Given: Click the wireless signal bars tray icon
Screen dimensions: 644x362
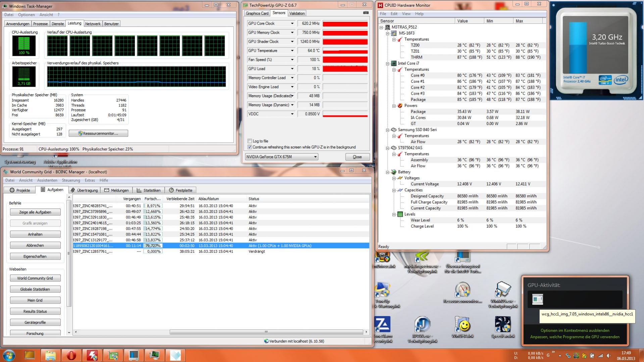Looking at the screenshot, I should coord(600,356).
